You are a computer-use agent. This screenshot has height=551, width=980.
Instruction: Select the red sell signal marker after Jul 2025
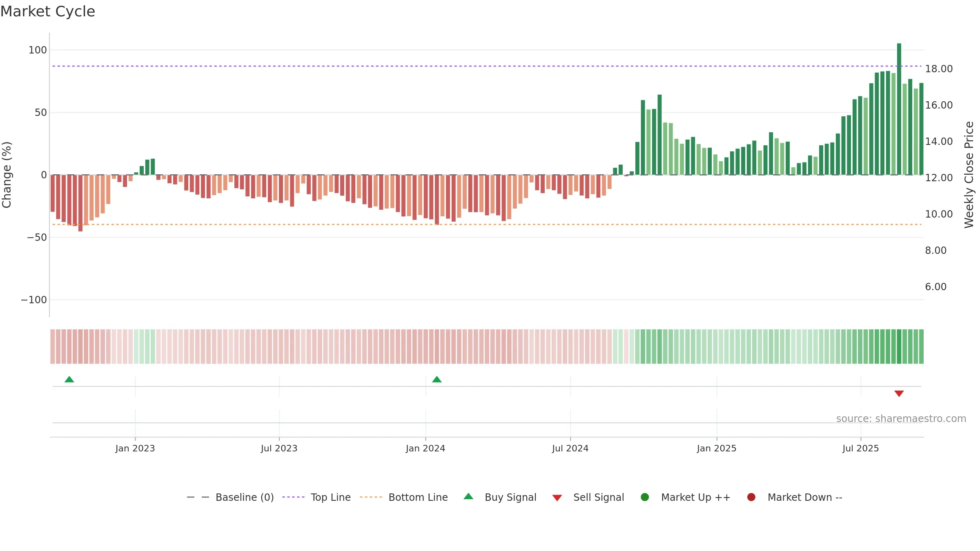point(899,393)
